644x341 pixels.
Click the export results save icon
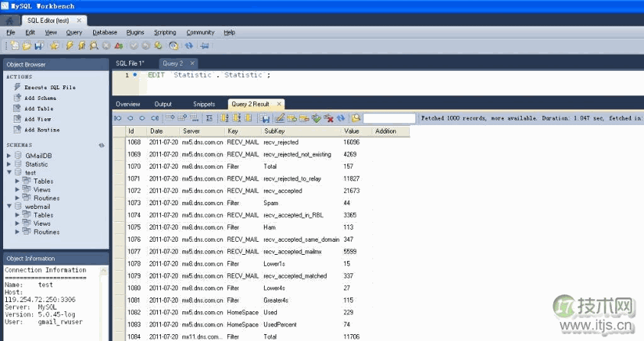click(264, 118)
